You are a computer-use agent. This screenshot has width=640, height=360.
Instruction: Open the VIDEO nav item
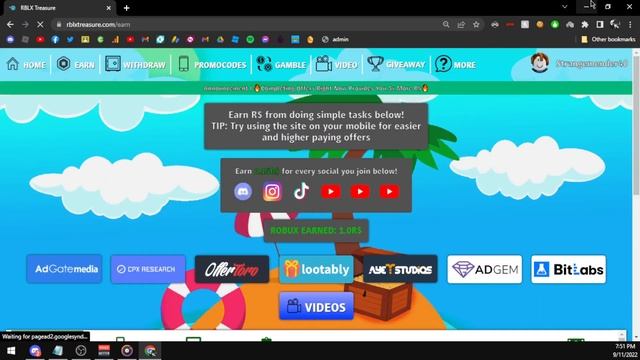pos(336,64)
